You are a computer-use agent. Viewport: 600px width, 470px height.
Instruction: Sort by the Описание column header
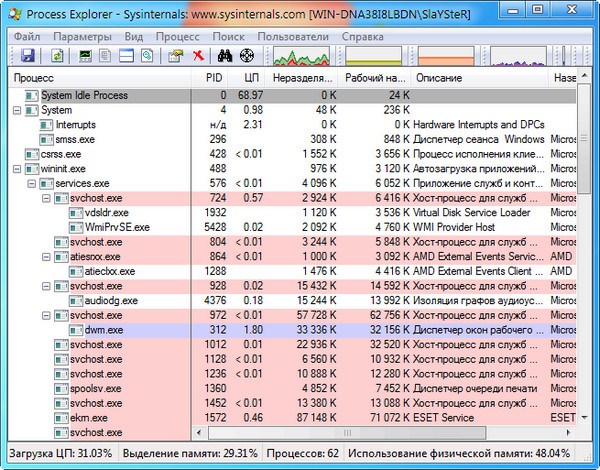click(438, 77)
